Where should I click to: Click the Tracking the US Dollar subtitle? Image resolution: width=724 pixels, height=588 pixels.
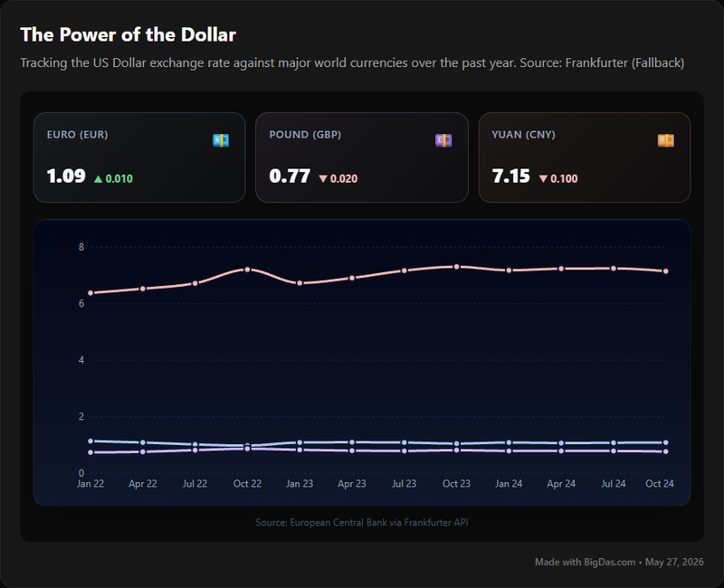click(x=352, y=62)
